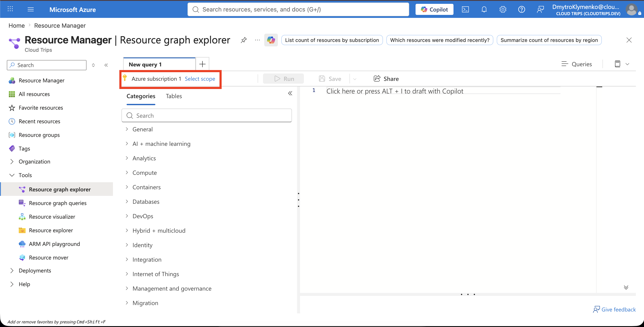644x327 pixels.
Task: Focus the global search resources box
Action: click(298, 9)
